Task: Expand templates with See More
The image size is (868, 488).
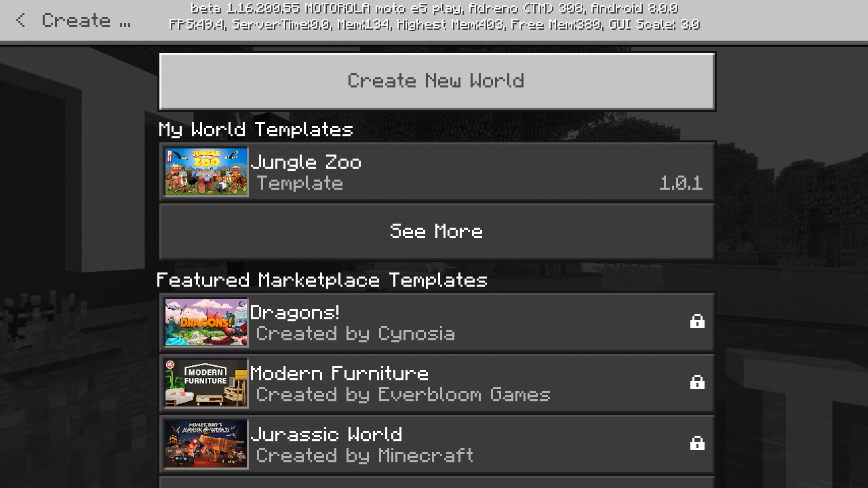Action: (x=437, y=231)
